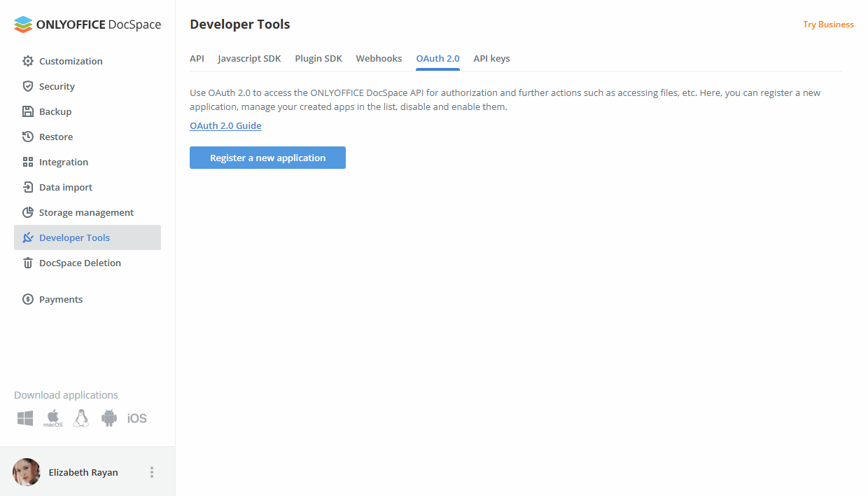The image size is (868, 496).
Task: Download the Linux application
Action: click(x=80, y=418)
